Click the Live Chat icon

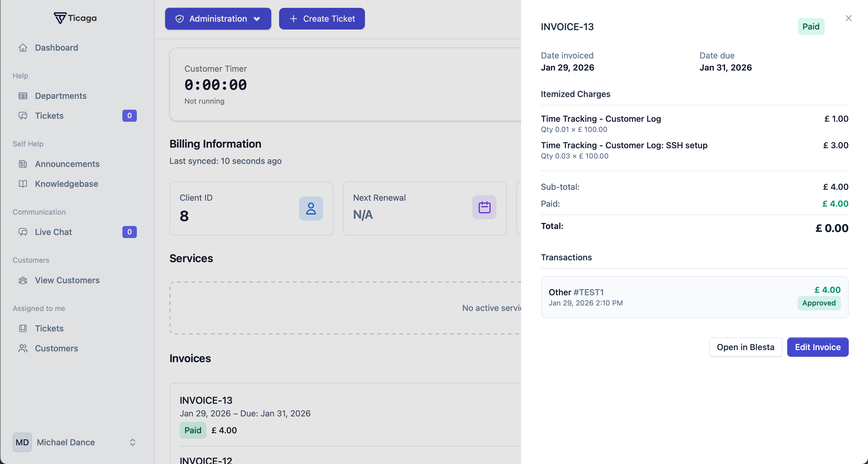point(23,232)
